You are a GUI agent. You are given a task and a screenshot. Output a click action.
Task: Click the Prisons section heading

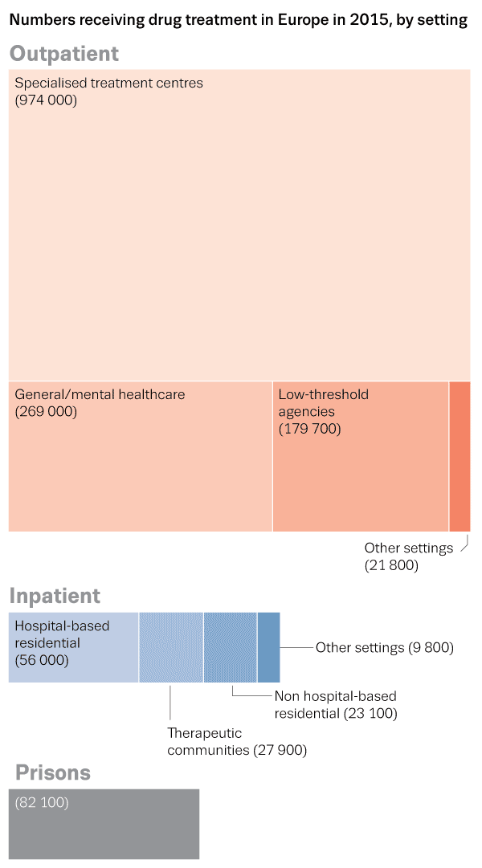(53, 772)
